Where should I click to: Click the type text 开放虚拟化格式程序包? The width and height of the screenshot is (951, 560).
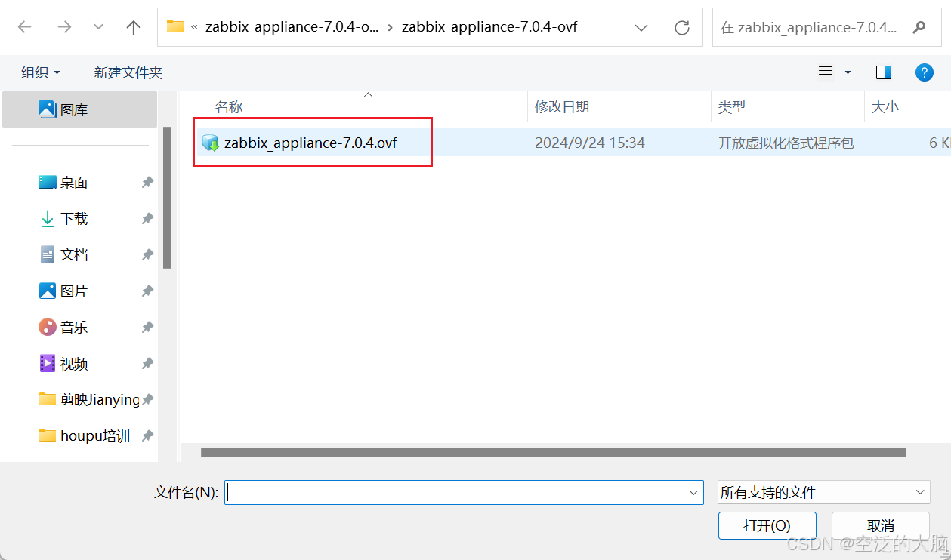(x=786, y=143)
